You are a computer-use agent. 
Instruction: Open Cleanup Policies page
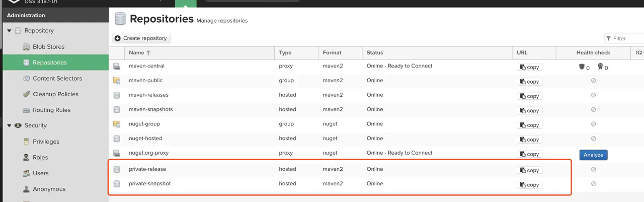pyautogui.click(x=55, y=94)
